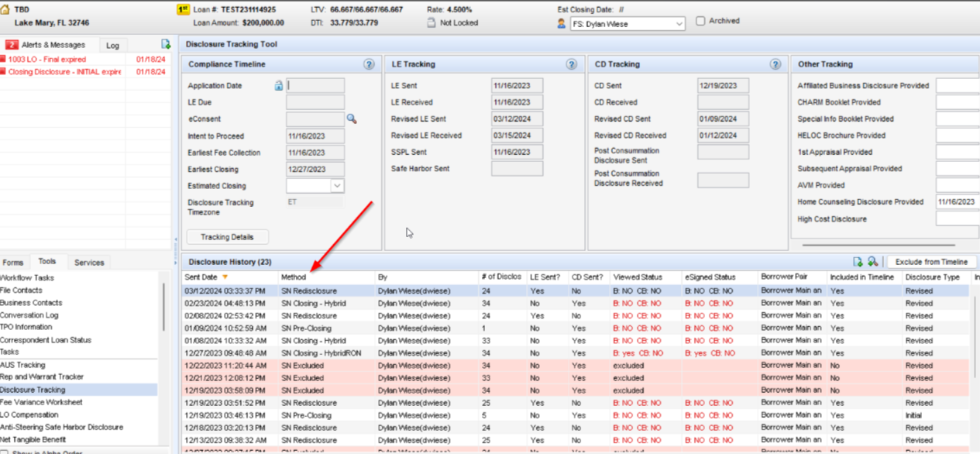
Task: Click the Not Locked rate lock icon
Action: [x=432, y=22]
